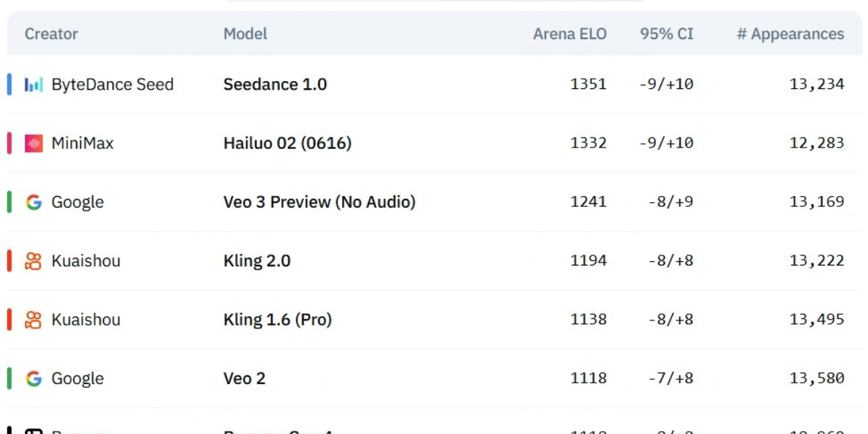The height and width of the screenshot is (434, 868).
Task: Click the Google logo beside Veo 3 Preview
Action: click(x=34, y=203)
